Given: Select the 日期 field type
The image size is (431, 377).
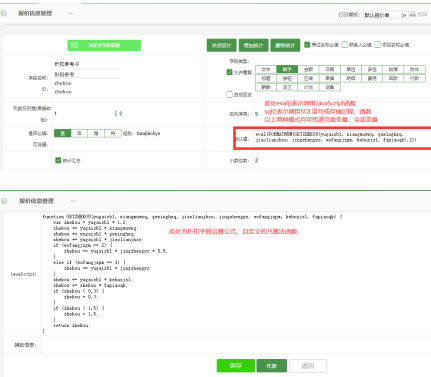Looking at the screenshot, I should (329, 69).
